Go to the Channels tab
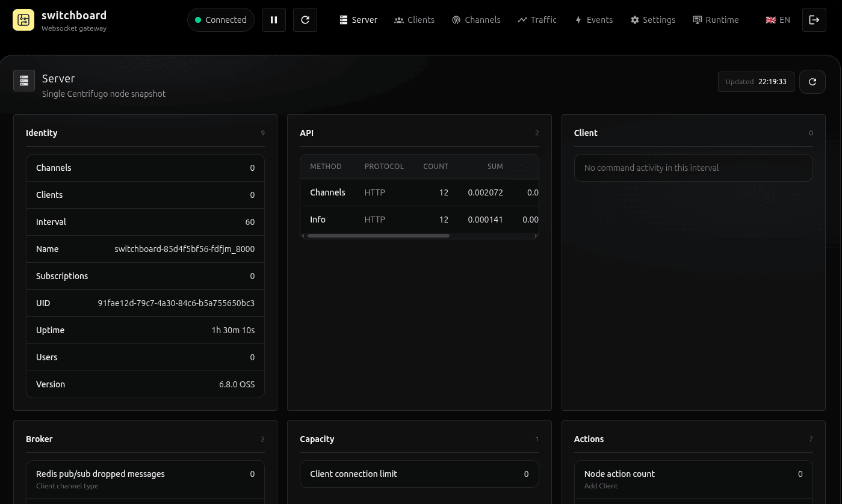Screen dimensions: 842x504 coord(476,20)
